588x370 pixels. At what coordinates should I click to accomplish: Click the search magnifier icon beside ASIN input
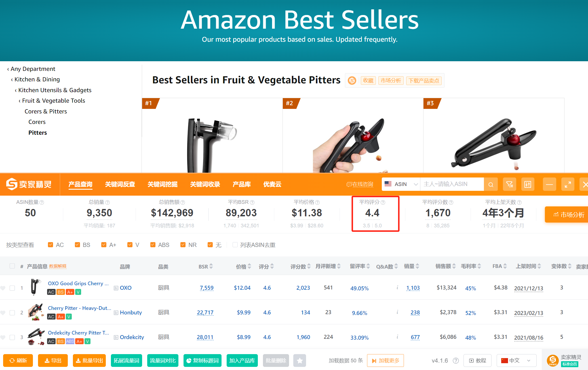click(491, 185)
